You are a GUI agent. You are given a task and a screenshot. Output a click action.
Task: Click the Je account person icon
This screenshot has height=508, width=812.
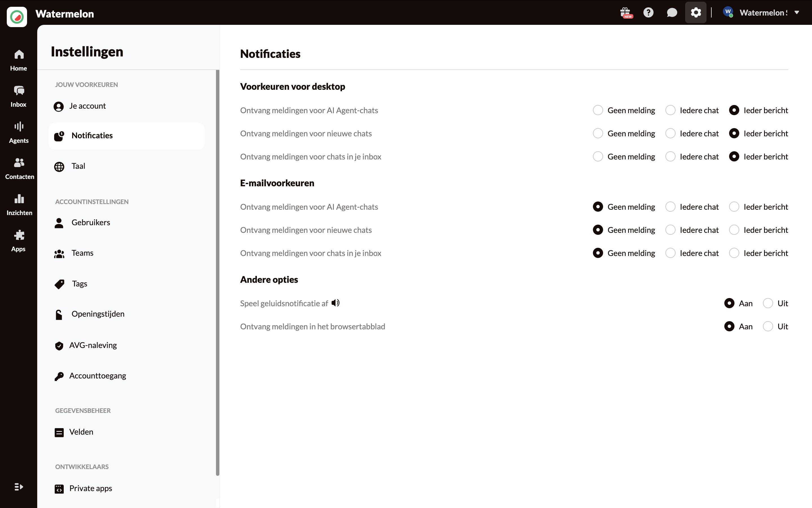[x=59, y=106]
